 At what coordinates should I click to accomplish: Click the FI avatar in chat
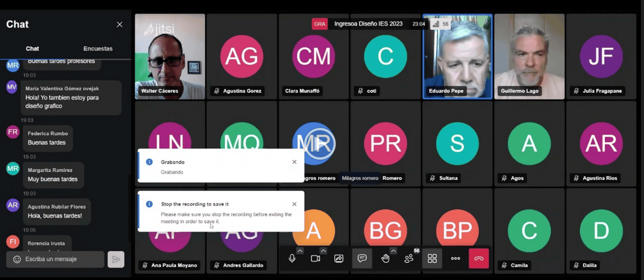pyautogui.click(x=13, y=242)
